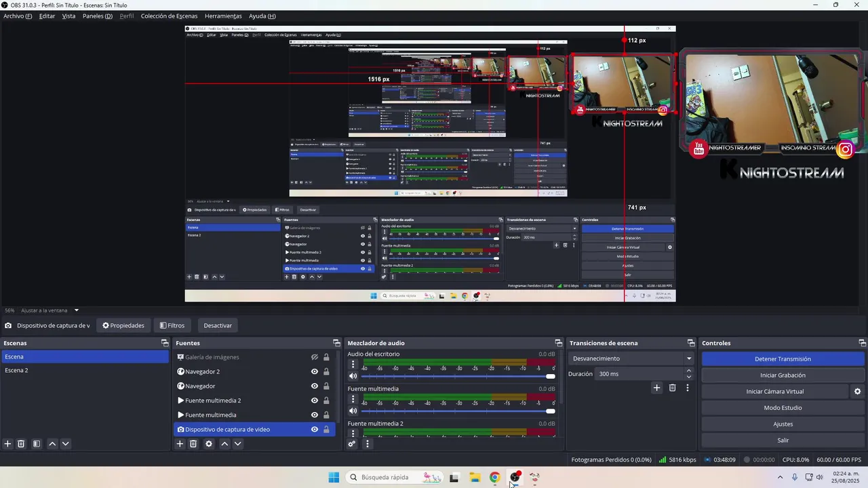Open Google Chrome from the taskbar
Image resolution: width=868 pixels, height=488 pixels.
click(x=494, y=477)
